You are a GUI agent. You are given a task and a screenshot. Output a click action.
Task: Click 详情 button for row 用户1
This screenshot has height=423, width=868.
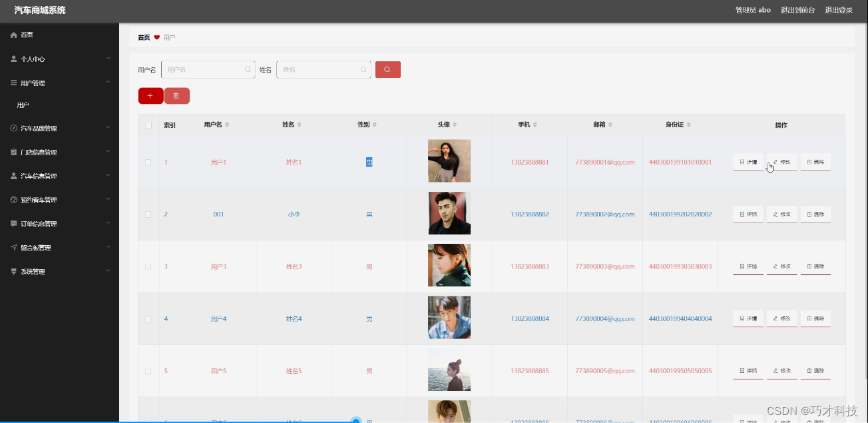tap(748, 162)
